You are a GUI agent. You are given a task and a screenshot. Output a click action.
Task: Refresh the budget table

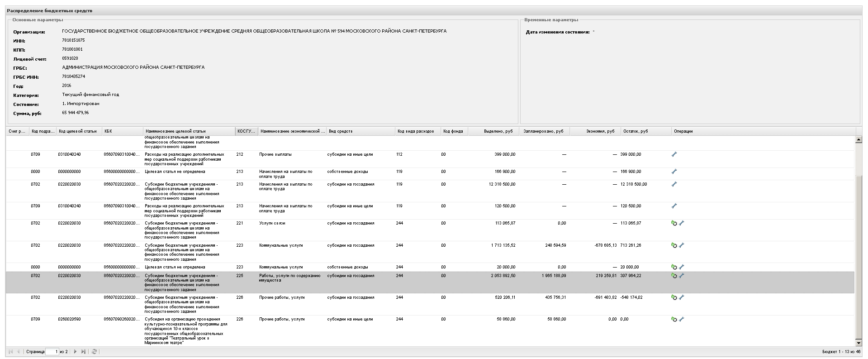click(x=94, y=352)
